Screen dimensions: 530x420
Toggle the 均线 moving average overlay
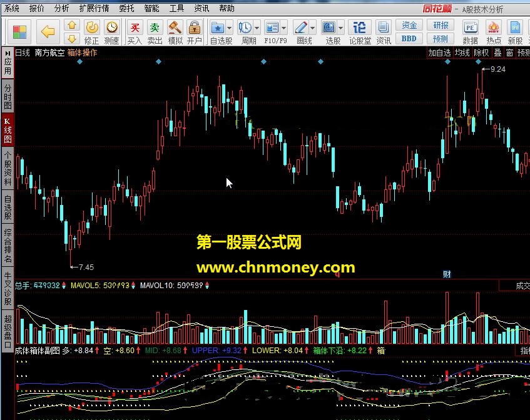tap(462, 52)
